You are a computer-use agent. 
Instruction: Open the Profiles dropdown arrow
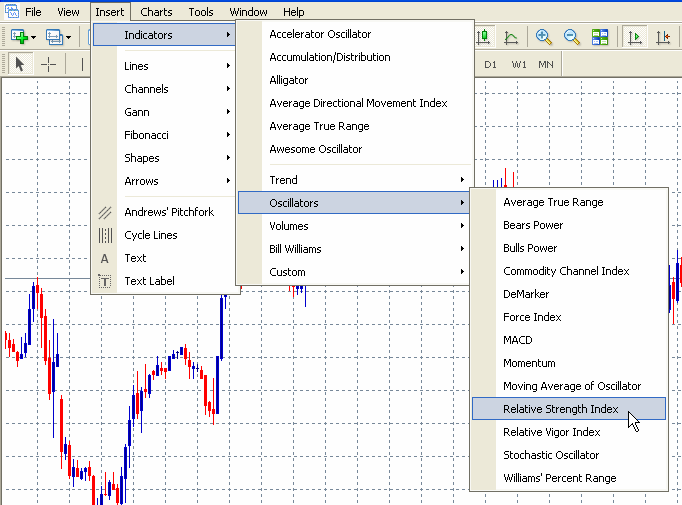(69, 37)
